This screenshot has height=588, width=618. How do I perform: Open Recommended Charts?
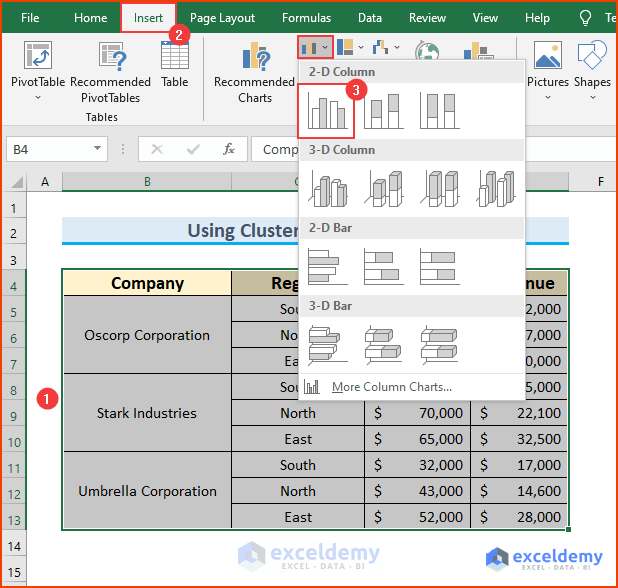(x=255, y=73)
